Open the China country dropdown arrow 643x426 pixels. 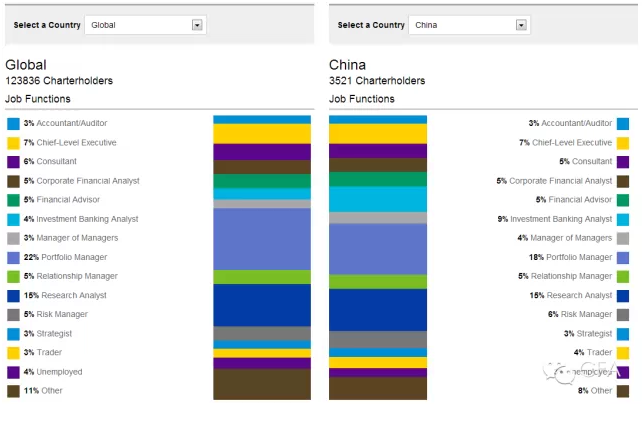click(520, 25)
